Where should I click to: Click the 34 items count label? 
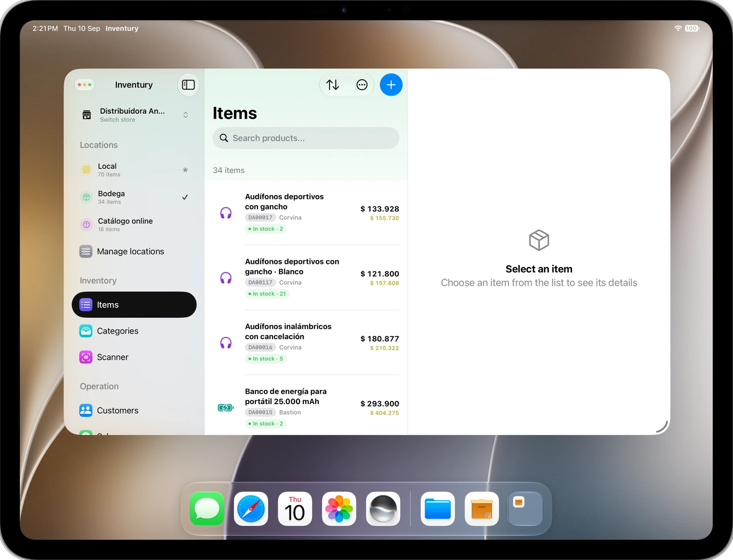pyautogui.click(x=229, y=170)
